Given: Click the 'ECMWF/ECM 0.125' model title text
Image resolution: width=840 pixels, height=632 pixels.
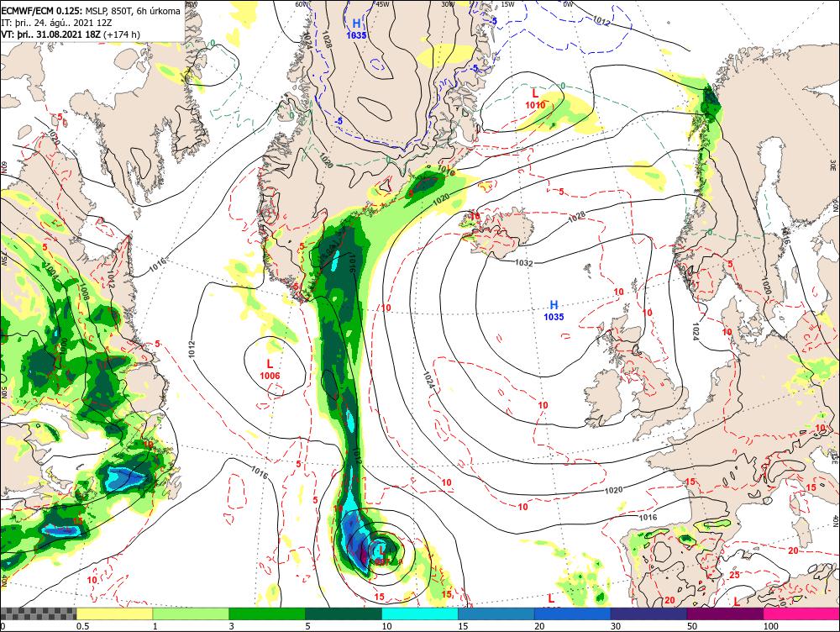Looking at the screenshot, I should (x=42, y=10).
